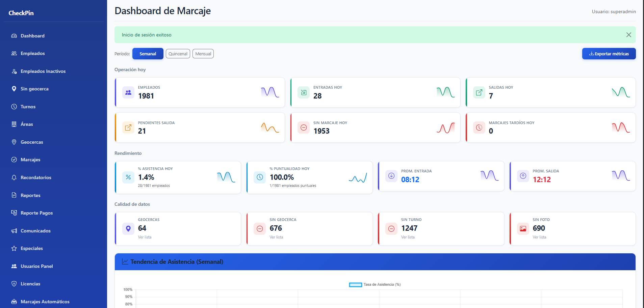
Task: Click the Sin Foto image icon
Action: pyautogui.click(x=523, y=229)
